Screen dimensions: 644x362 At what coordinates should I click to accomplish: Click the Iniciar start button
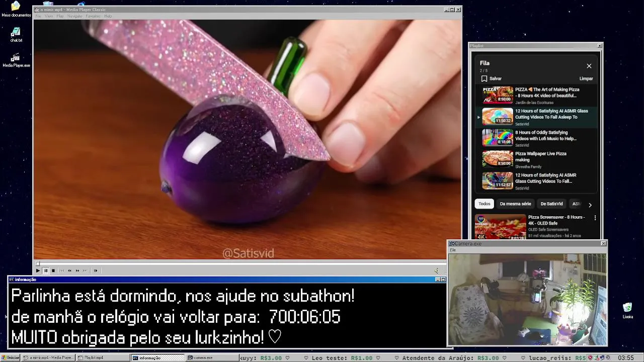coord(11,357)
